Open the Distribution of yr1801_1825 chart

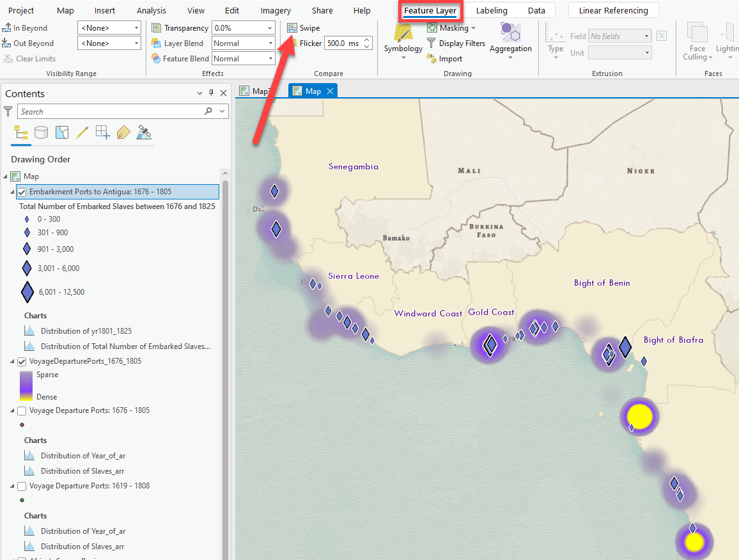(86, 331)
